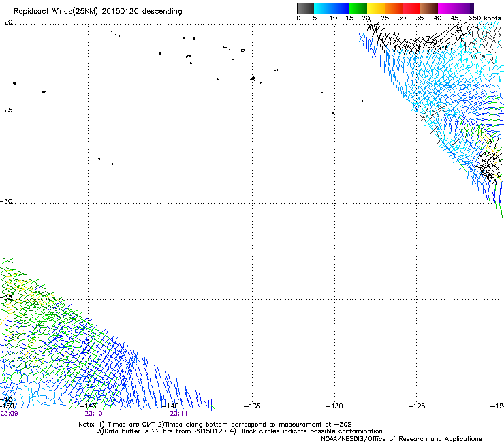This screenshot has height=443, width=504.
Task: Click the '-30' latitude label
Action: 6,201
